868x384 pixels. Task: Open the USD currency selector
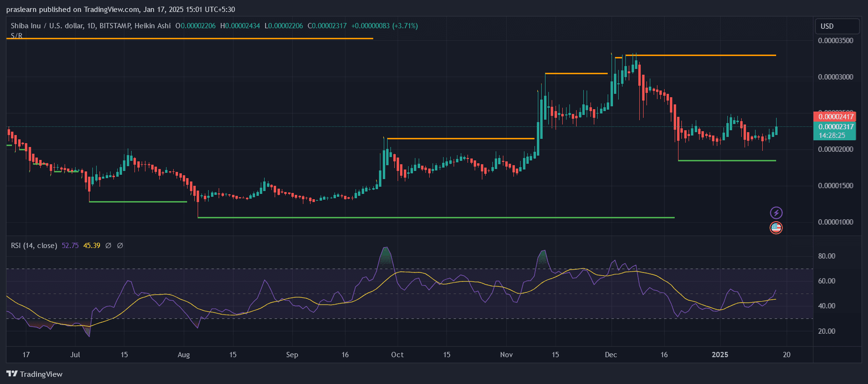(837, 26)
